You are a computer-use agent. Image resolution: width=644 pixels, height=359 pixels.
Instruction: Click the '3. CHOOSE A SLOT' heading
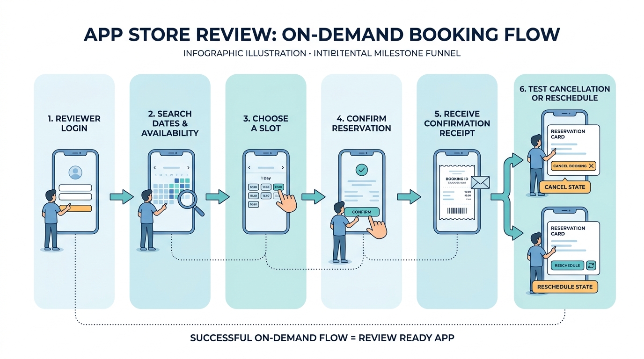(x=266, y=123)
